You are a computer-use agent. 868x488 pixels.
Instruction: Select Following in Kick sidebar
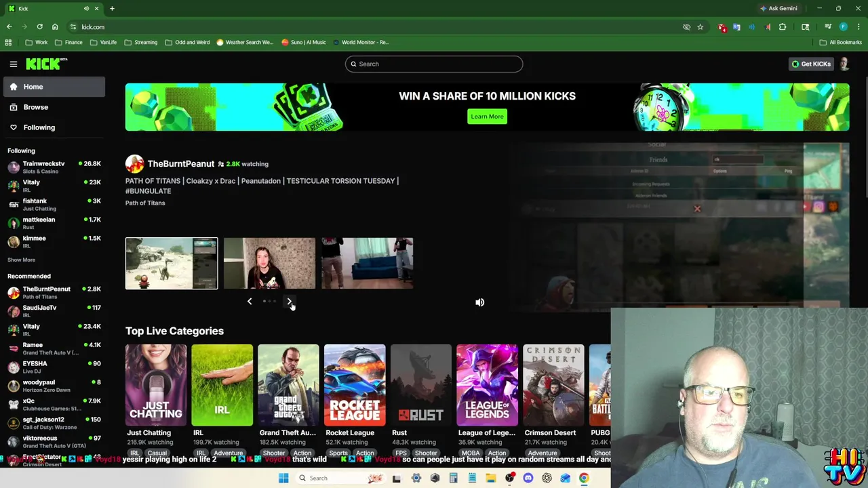point(54,127)
